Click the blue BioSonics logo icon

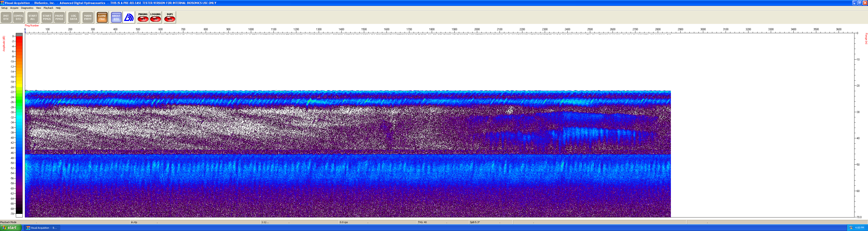(x=129, y=17)
